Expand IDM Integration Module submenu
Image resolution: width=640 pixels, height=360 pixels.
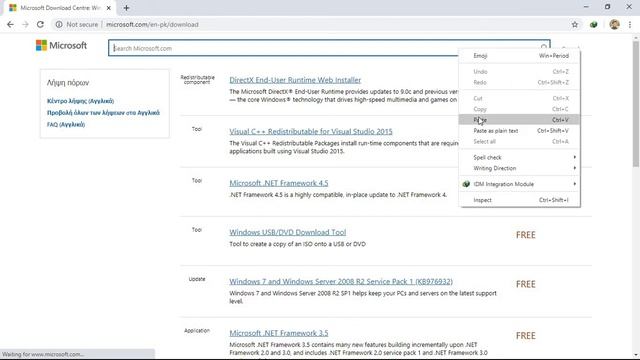click(520, 184)
